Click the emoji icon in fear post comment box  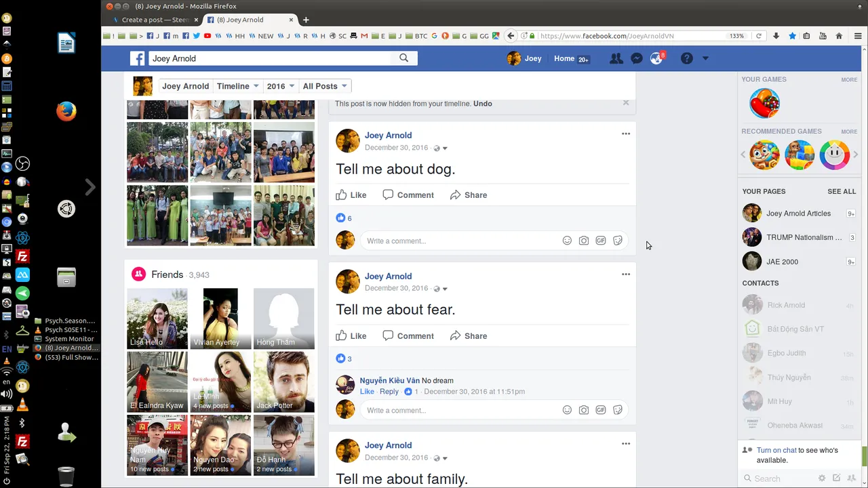click(x=567, y=410)
